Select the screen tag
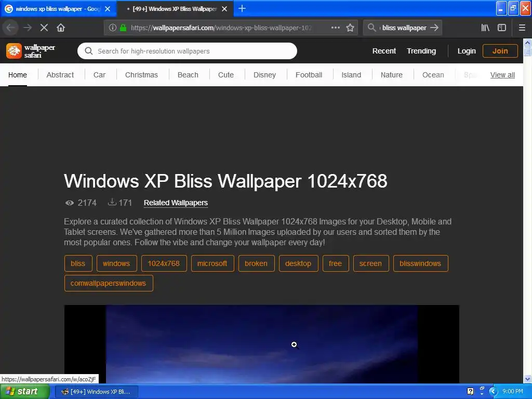Image resolution: width=532 pixels, height=399 pixels. pyautogui.click(x=370, y=263)
